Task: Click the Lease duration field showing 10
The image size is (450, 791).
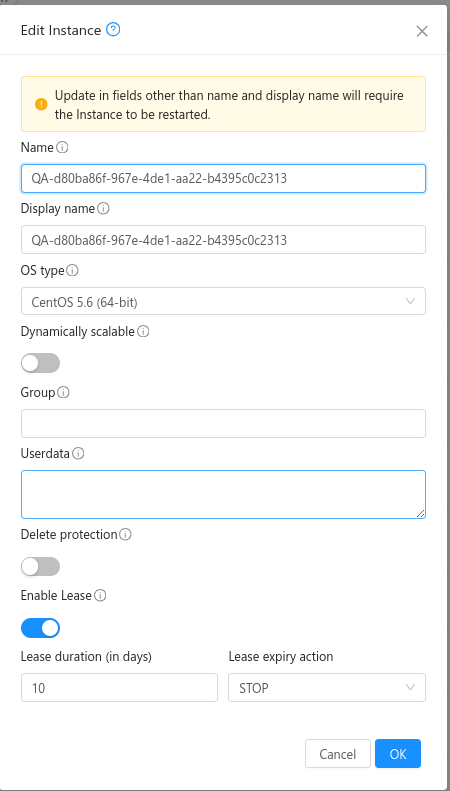Action: [120, 688]
